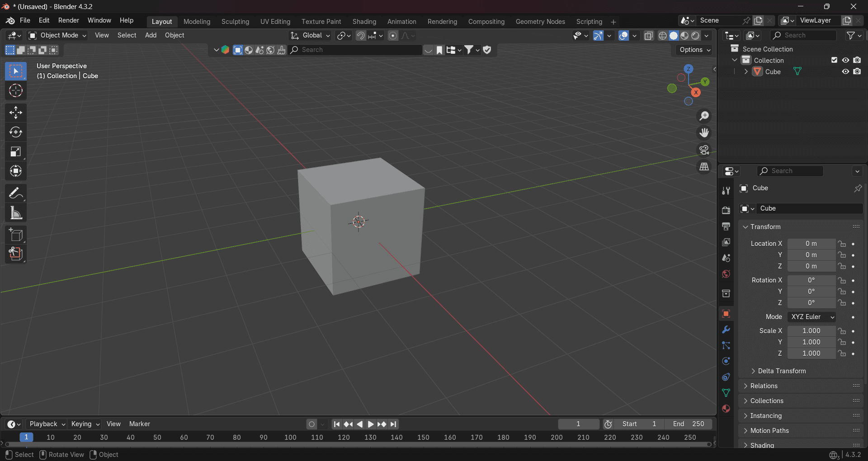Disable render visibility for the Cube
868x461 pixels.
coord(857,71)
